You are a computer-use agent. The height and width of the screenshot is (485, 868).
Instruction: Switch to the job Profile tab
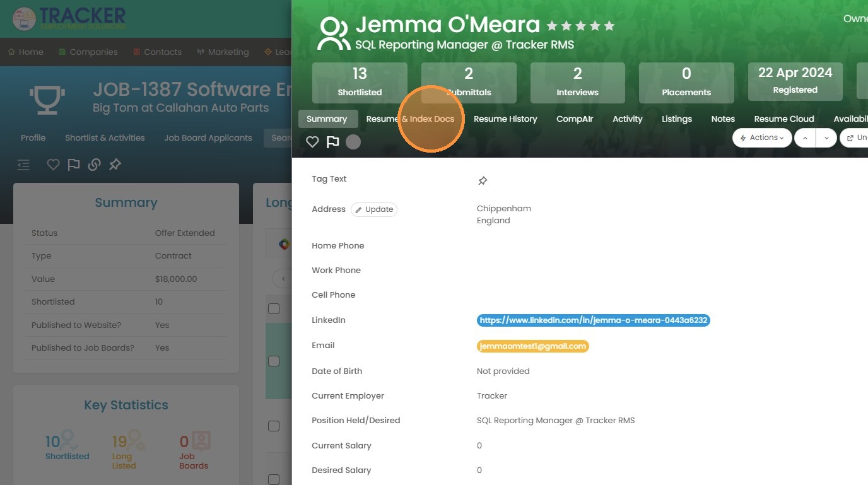click(33, 137)
